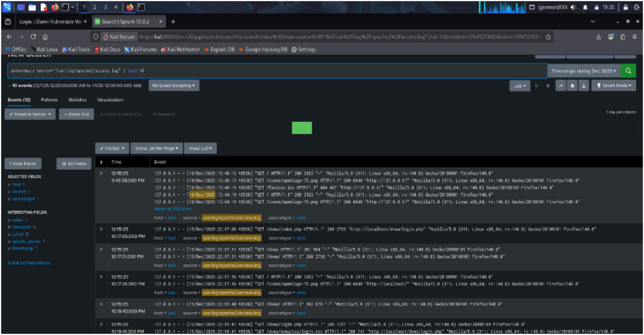Viewport: 644px width, 335px height.
Task: Stop the search job
Action: 548,86
